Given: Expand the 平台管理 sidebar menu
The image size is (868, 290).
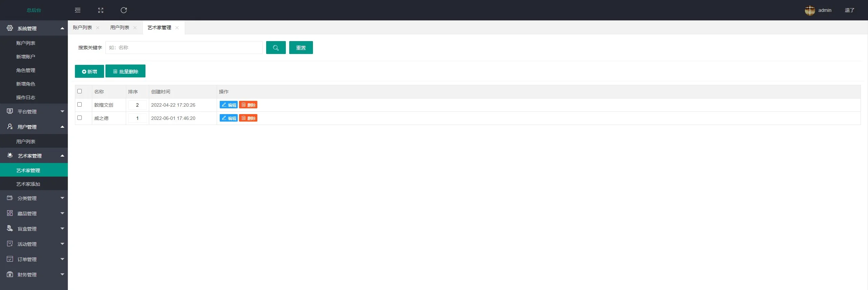Looking at the screenshot, I should coord(34,111).
